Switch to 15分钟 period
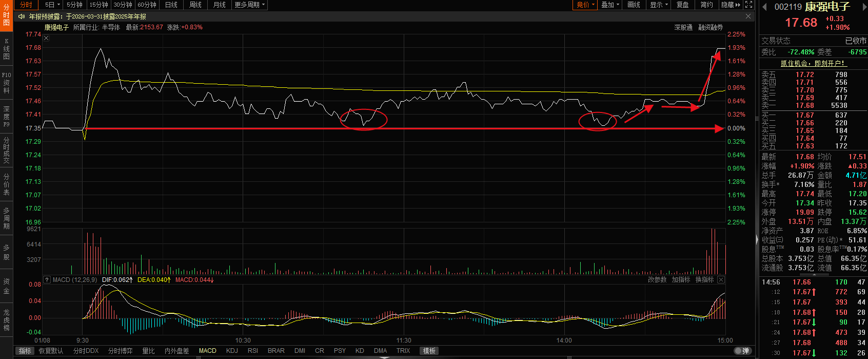The width and height of the screenshot is (868, 359). click(x=98, y=5)
